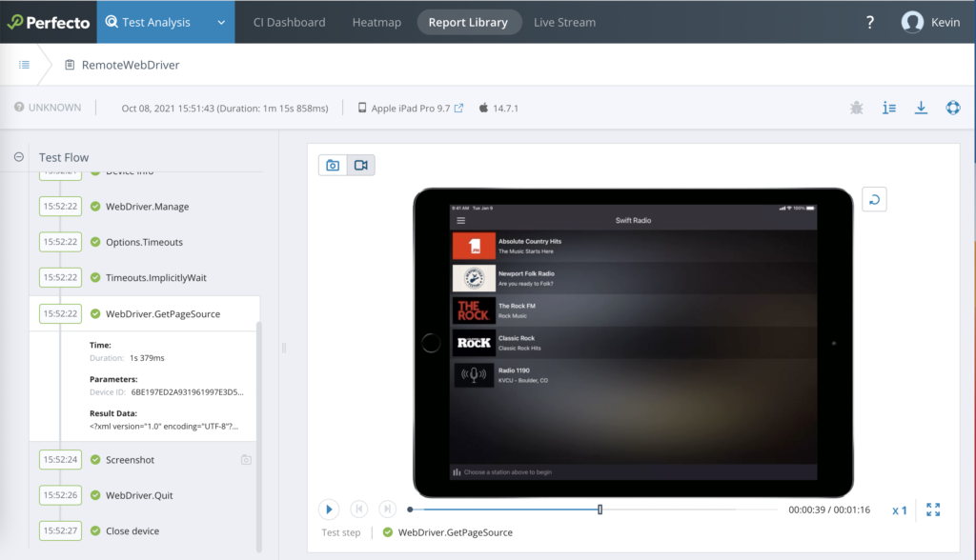The image size is (976, 560).
Task: Click the UNKNOWN status indicator
Action: pos(48,107)
